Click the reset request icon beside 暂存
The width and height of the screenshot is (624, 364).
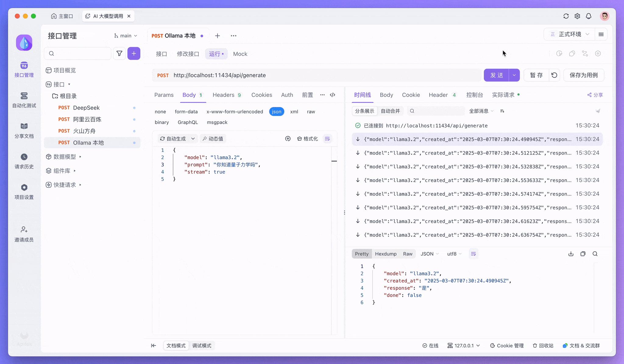[x=554, y=75]
